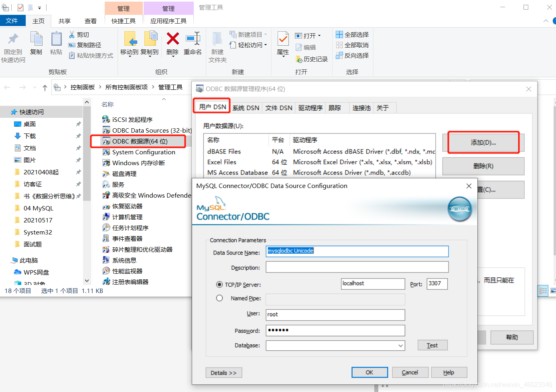Viewport: 556px width, 392px height.
Task: Click the Password input field
Action: [335, 330]
